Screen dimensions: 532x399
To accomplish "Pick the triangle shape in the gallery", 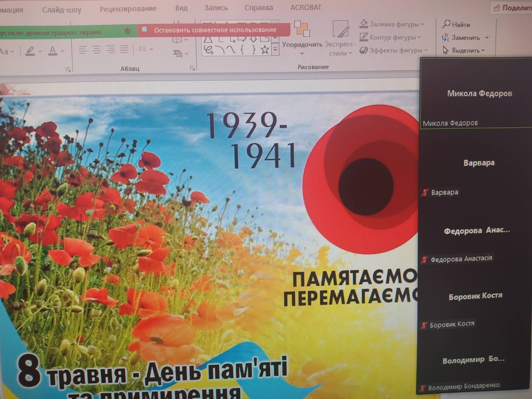I will click(x=207, y=40).
